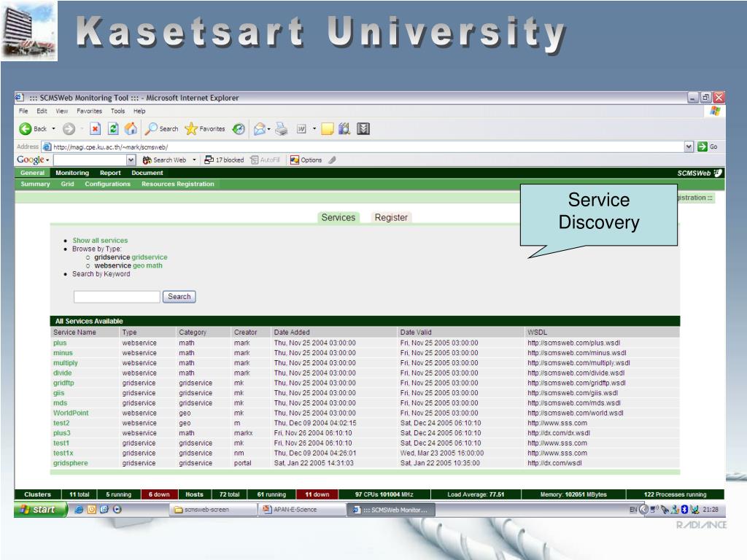Screen dimensions: 747x560
Task: Open the History icon in toolbar
Action: point(239,128)
